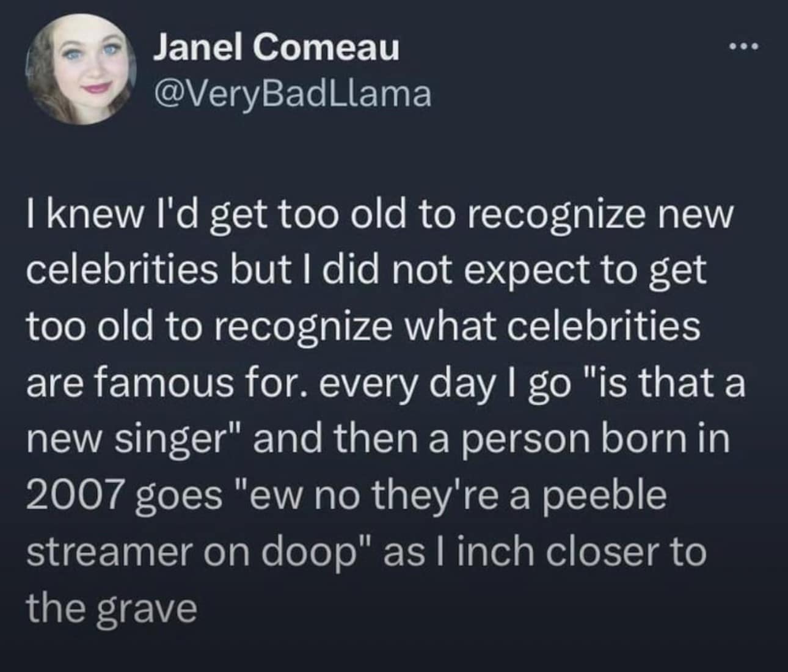Open the Janel Comeau display name link
This screenshot has height=672, width=788.
point(275,48)
